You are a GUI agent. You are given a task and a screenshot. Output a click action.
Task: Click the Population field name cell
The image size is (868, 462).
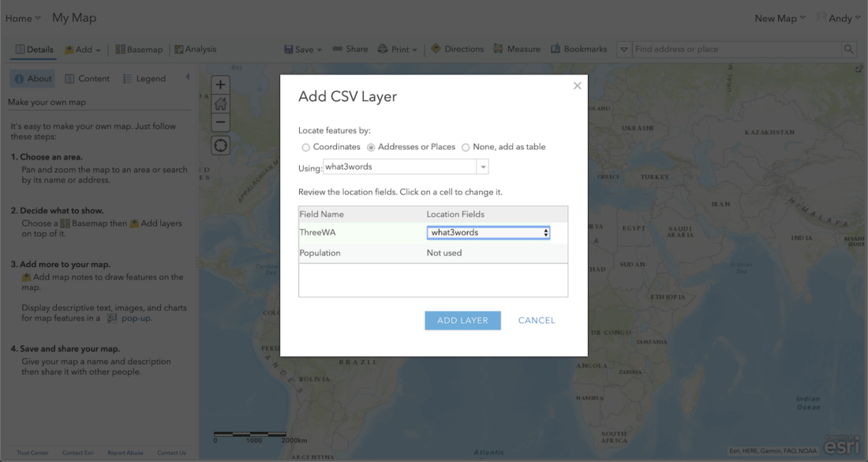pos(320,254)
